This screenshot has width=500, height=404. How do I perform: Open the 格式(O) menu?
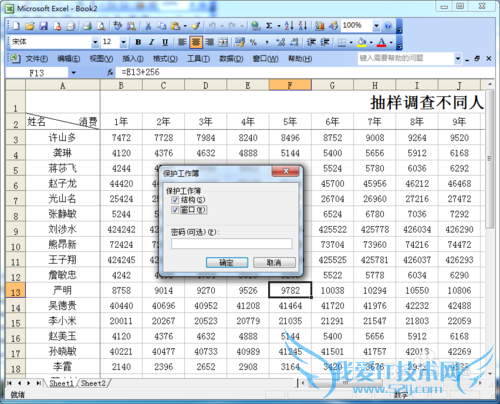(x=165, y=59)
